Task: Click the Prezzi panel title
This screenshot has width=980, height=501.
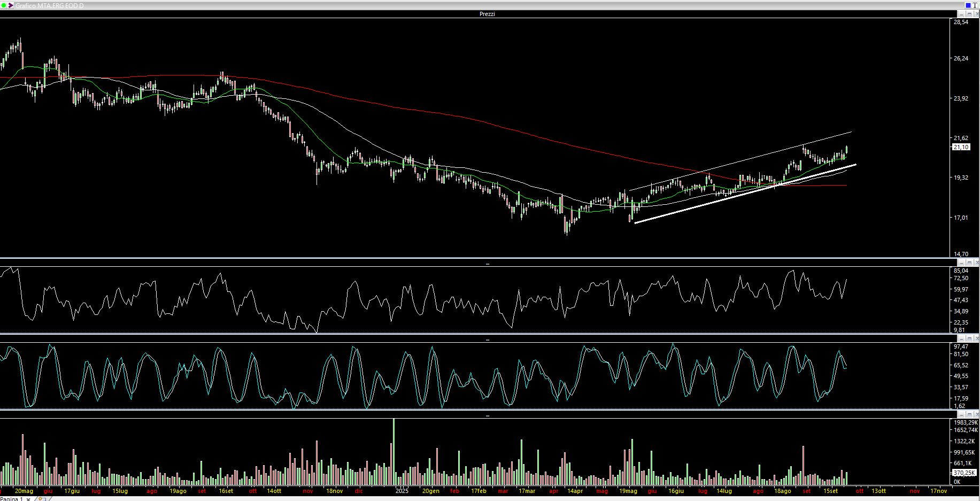Action: tap(487, 14)
